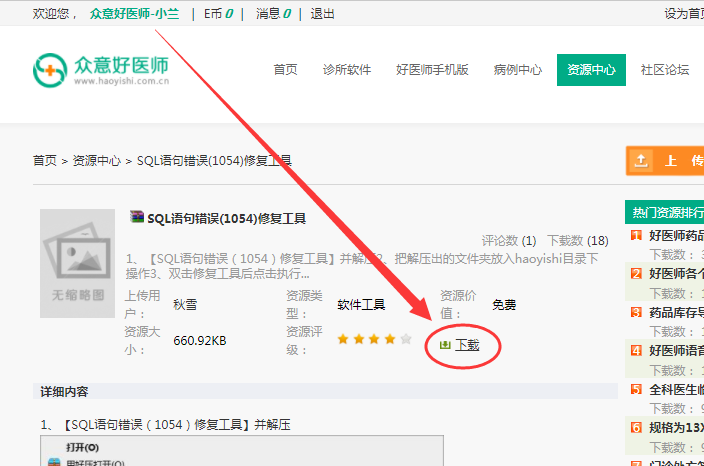Go to 首页 in main navigation
The height and width of the screenshot is (466, 704).
click(x=286, y=70)
